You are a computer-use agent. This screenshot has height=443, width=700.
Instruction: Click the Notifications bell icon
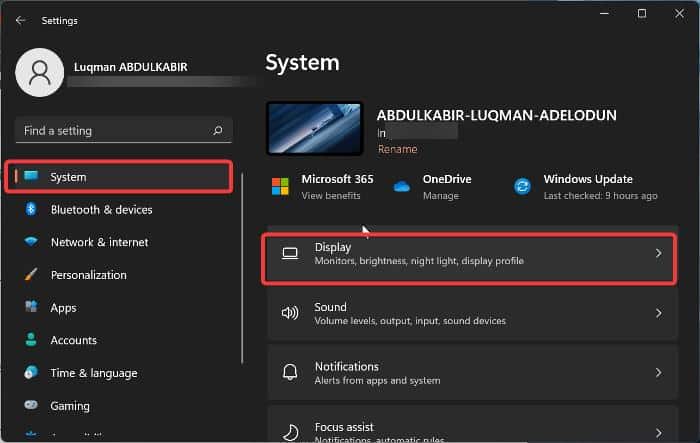point(290,372)
